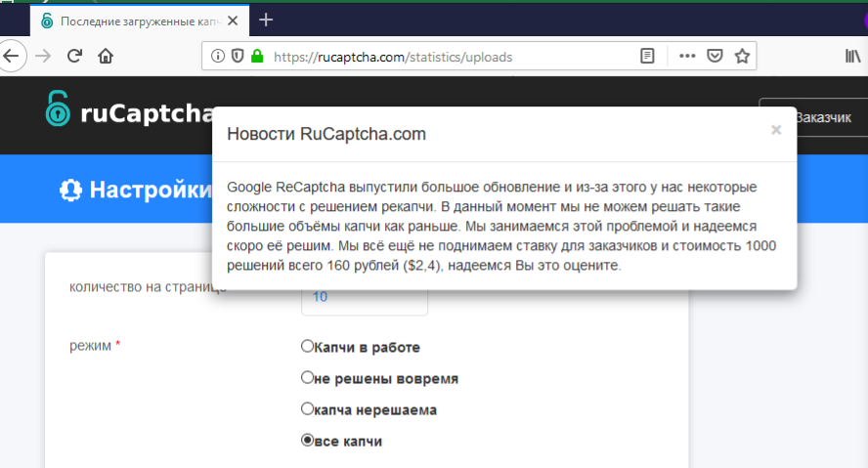Click the 'Новости RuCaptcha.com' title
Viewport: 868px width, 468px height.
(326, 134)
